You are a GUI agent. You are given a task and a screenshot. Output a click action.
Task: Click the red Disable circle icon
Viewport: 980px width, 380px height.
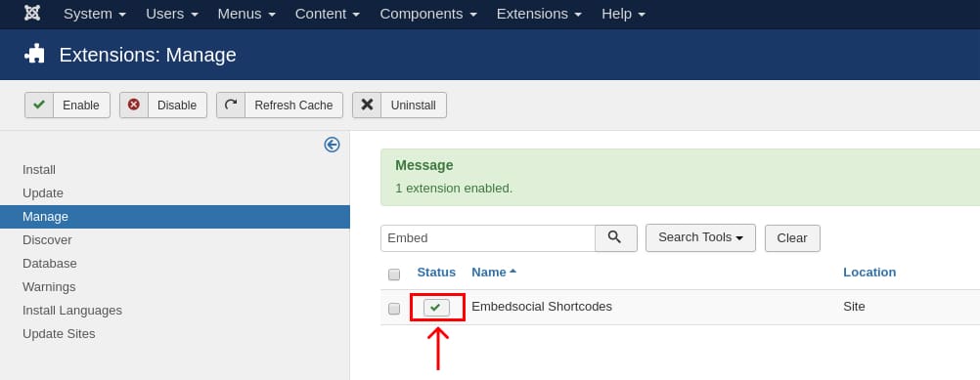click(134, 105)
